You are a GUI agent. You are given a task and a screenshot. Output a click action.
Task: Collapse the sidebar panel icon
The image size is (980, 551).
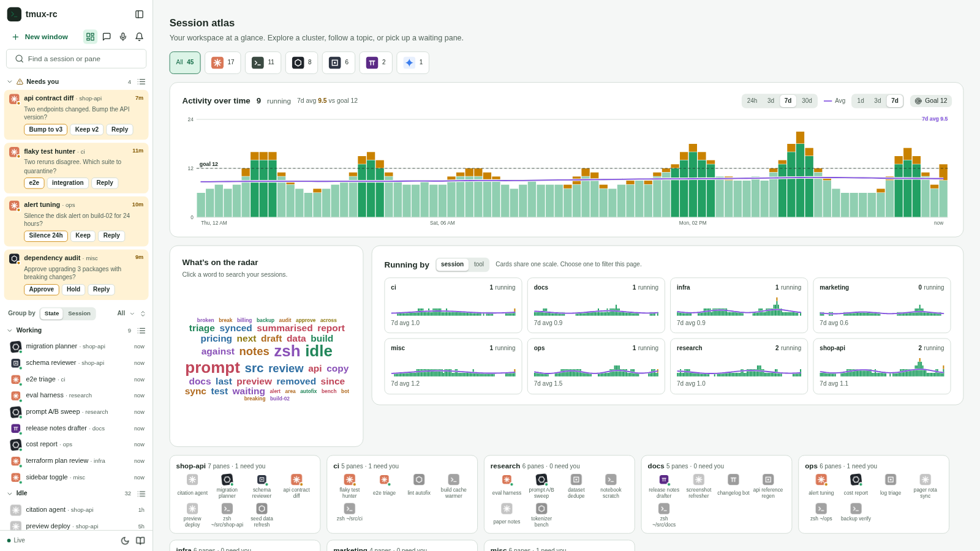pyautogui.click(x=139, y=14)
